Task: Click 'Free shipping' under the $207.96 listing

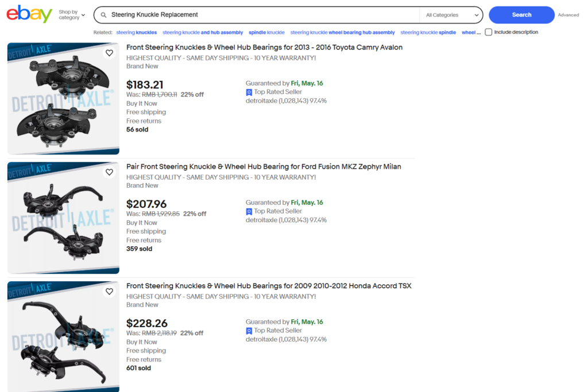Action: (x=146, y=231)
